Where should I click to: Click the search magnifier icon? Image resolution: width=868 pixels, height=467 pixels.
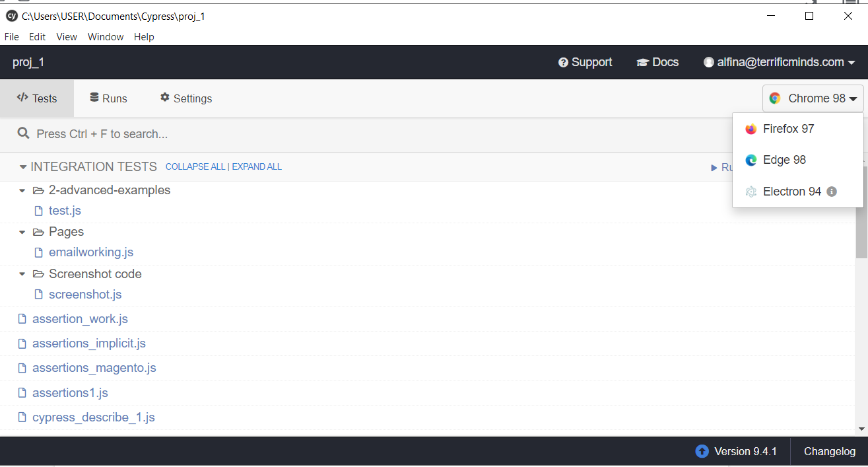coord(22,133)
